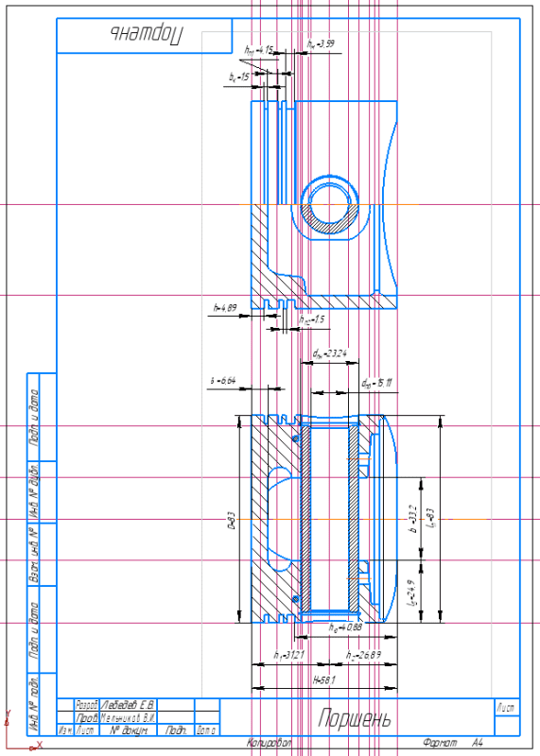Click the "№ докум." column header
This screenshot has height=756, width=540.
(x=129, y=730)
